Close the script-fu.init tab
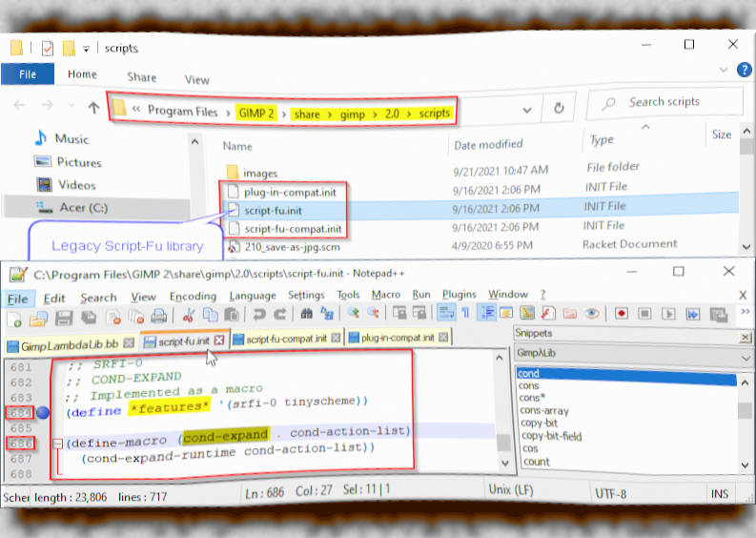Viewport: 756px width, 538px height. (219, 341)
